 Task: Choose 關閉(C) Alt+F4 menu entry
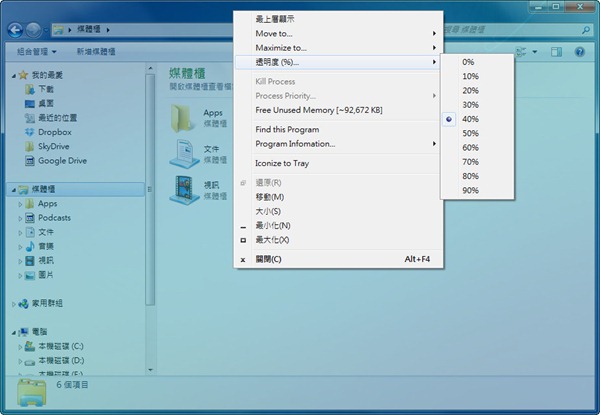click(x=338, y=259)
